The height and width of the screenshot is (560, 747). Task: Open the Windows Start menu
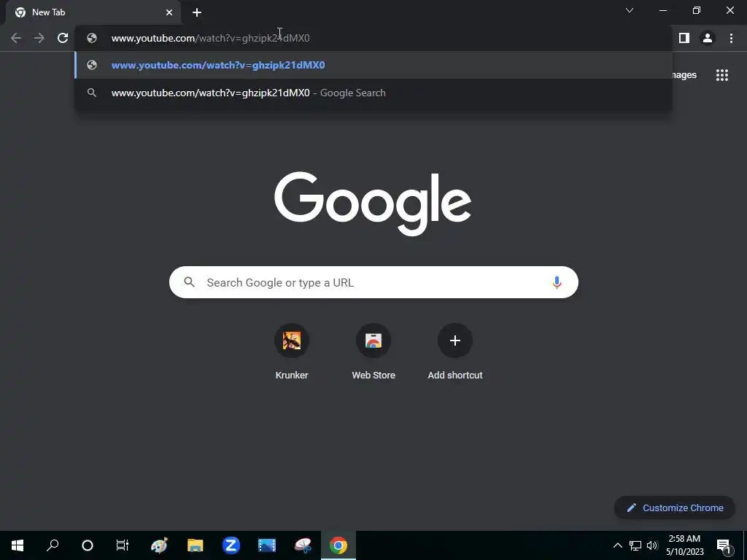tap(18, 545)
